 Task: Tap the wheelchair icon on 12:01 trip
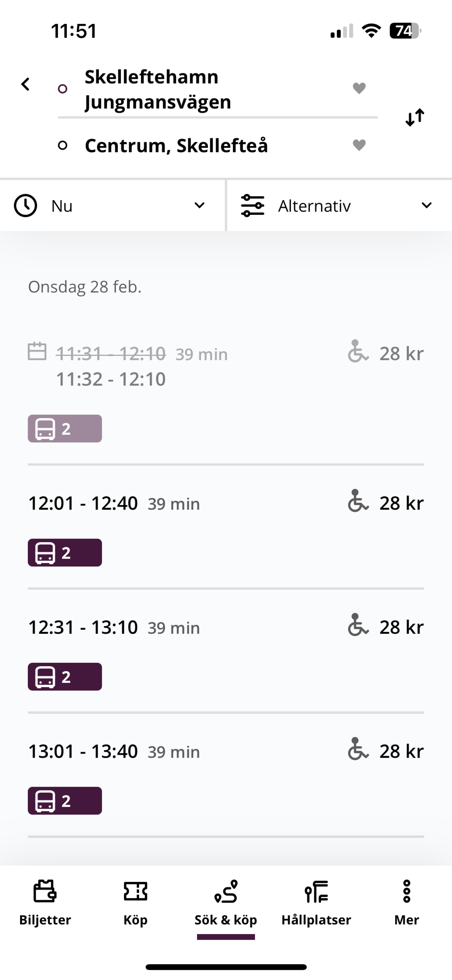tap(358, 501)
